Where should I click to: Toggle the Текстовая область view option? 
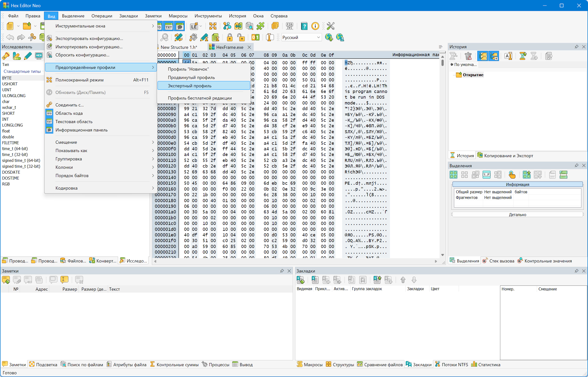pos(74,122)
